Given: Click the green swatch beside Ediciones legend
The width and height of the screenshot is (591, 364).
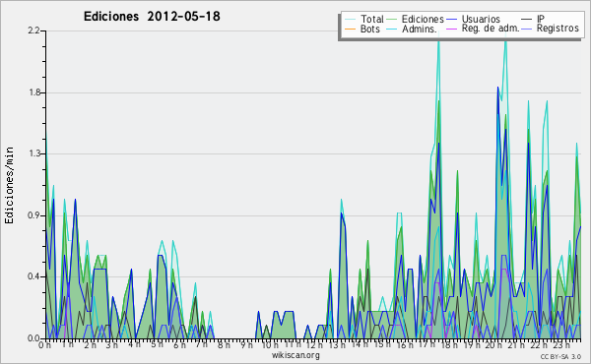Looking at the screenshot, I should pos(392,20).
